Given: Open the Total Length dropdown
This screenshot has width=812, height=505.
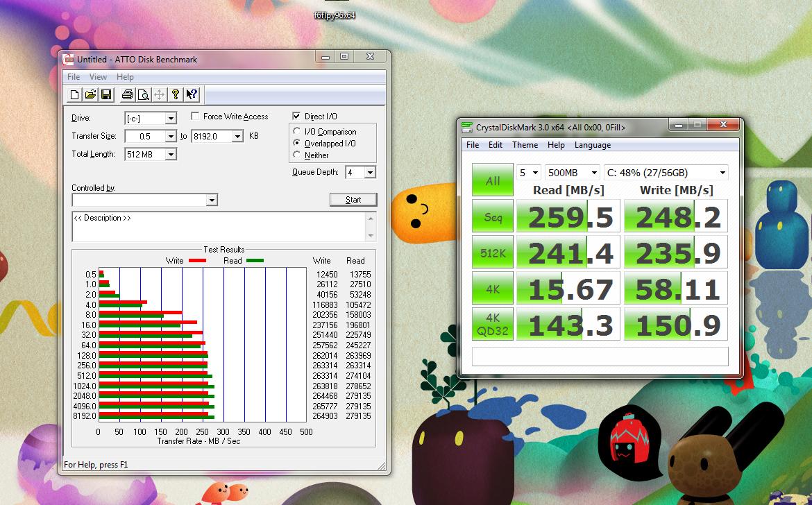Looking at the screenshot, I should click(170, 155).
